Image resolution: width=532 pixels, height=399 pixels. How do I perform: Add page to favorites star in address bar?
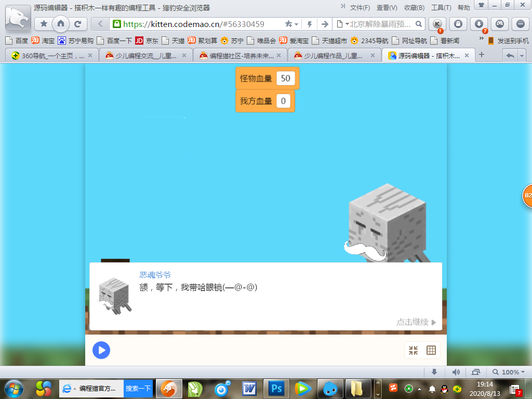(x=288, y=24)
